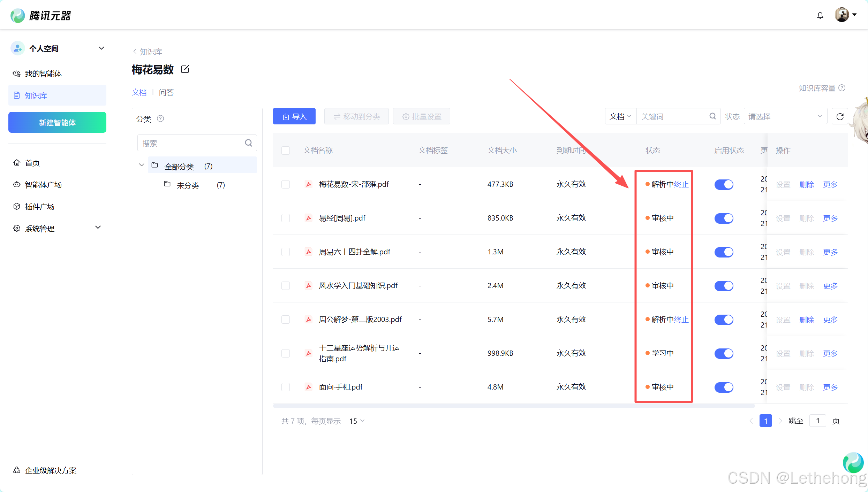This screenshot has width=868, height=492.
Task: Click the PDF icon of 易经[周易].pdf
Action: [309, 218]
